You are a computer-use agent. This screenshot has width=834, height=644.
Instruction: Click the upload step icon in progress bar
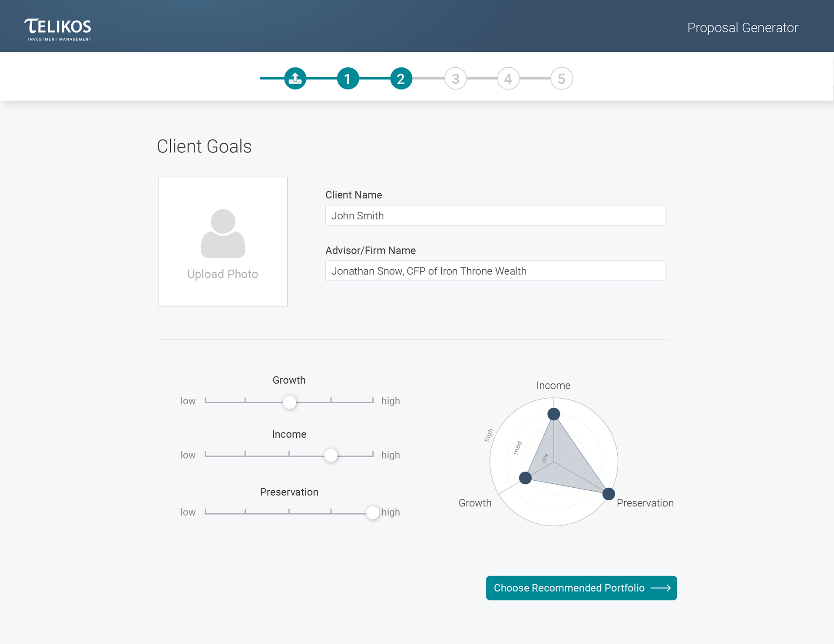[x=295, y=79]
